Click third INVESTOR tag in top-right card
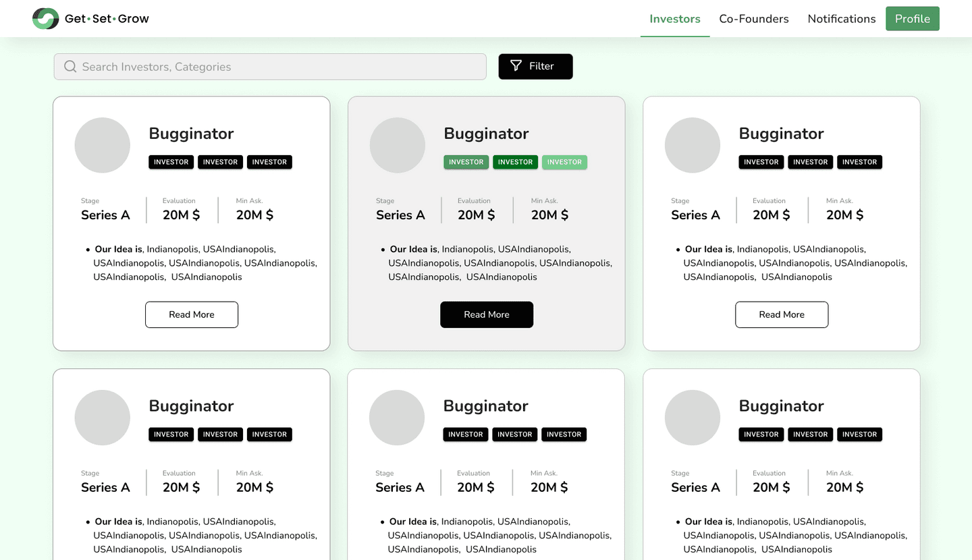 pyautogui.click(x=860, y=162)
